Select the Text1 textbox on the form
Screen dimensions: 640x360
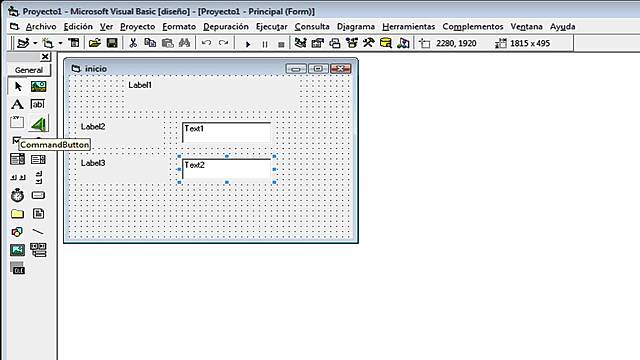[226, 132]
